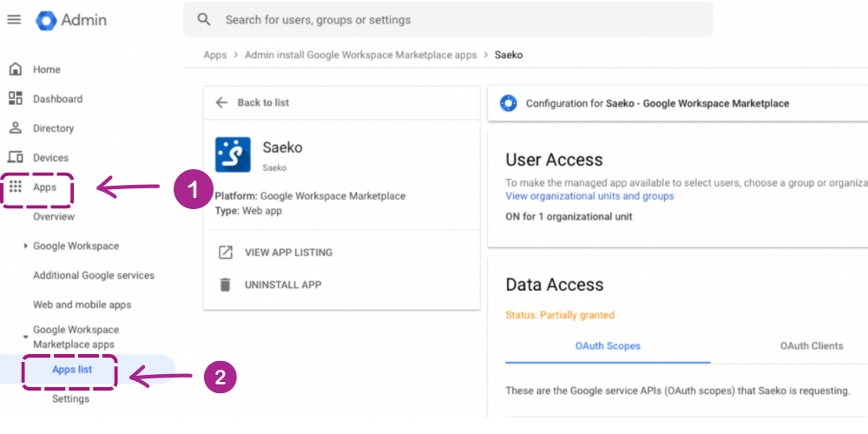Open the hamburger main menu

[x=14, y=19]
